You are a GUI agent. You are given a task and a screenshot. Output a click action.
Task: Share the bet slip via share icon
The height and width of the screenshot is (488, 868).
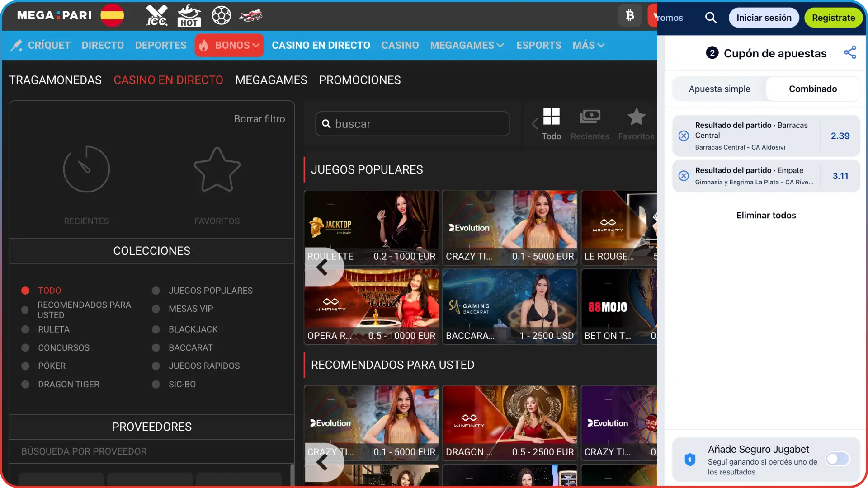(850, 52)
